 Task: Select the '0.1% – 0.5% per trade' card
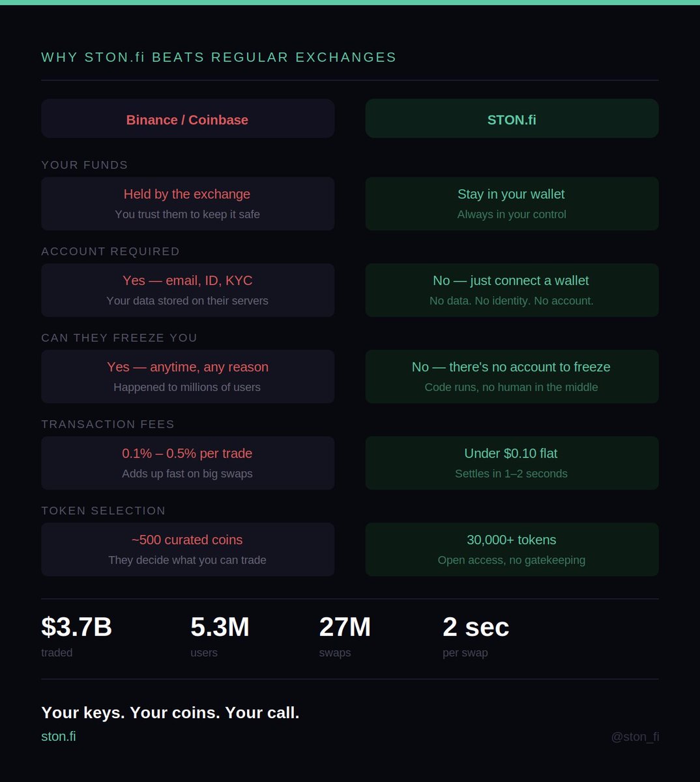(x=188, y=463)
